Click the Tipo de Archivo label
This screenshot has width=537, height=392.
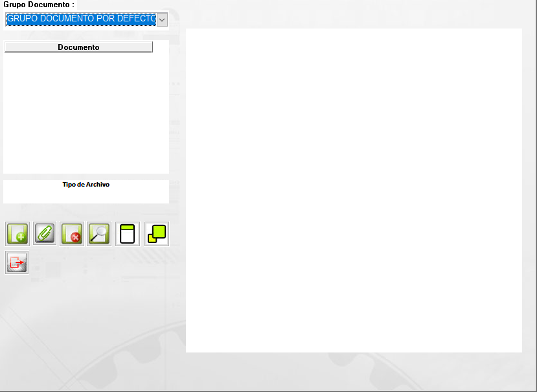pos(86,185)
